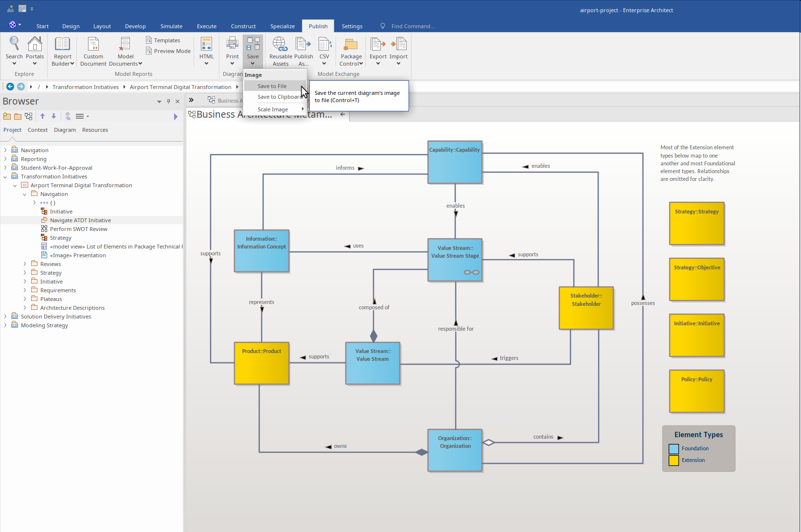Close the Browser panel

178,101
